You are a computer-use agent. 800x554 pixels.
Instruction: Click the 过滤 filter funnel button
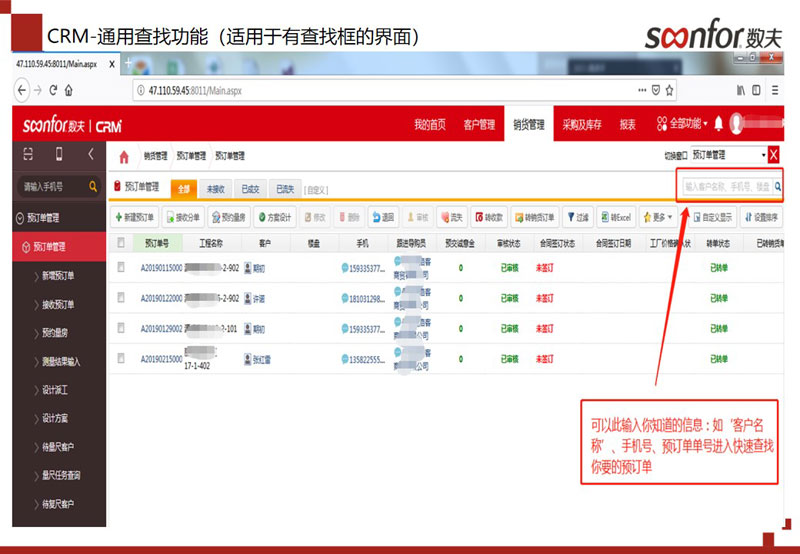[x=578, y=217]
